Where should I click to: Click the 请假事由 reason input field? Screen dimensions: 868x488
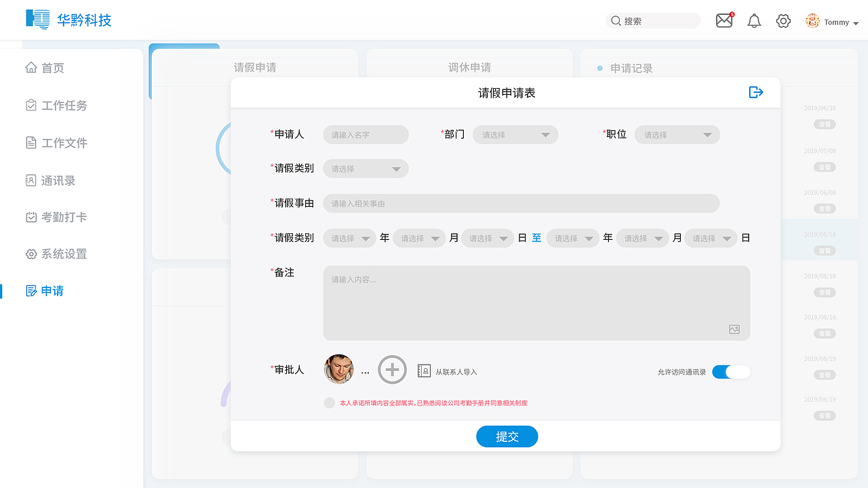point(521,203)
